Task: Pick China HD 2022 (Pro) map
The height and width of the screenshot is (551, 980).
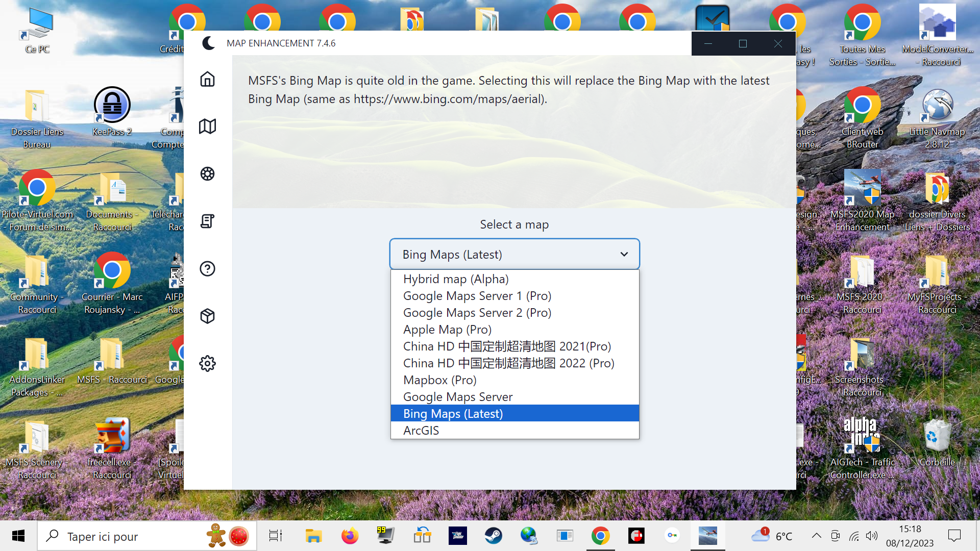Action: pyautogui.click(x=508, y=363)
